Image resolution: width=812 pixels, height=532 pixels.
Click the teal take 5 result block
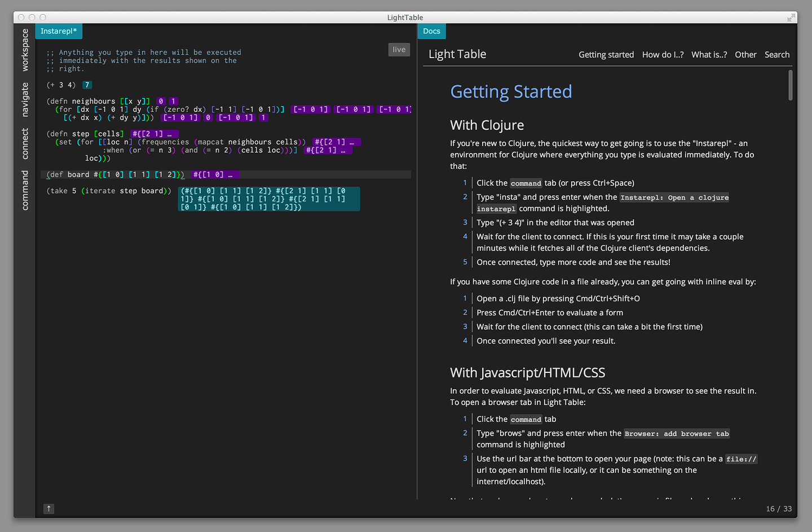268,199
